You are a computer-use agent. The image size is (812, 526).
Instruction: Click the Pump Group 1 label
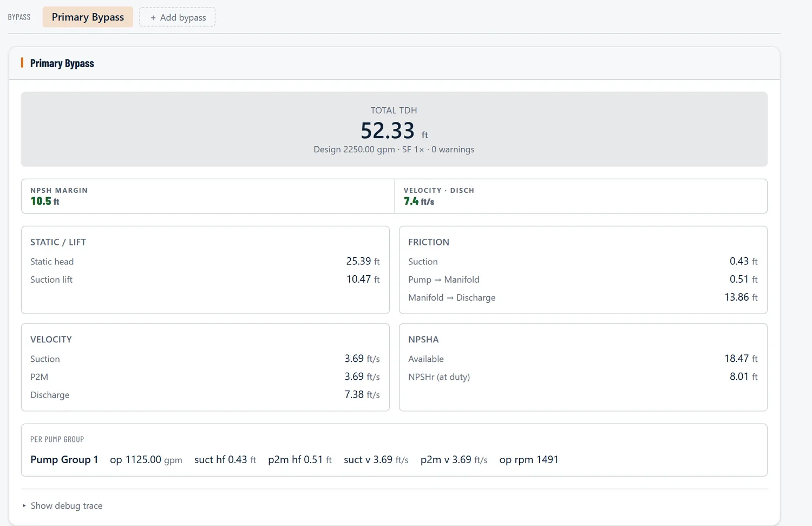tap(64, 459)
